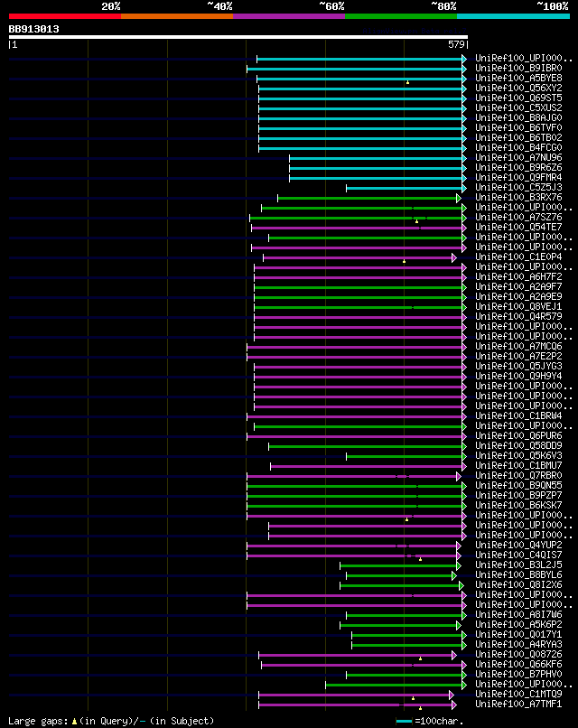Click the UniRef100_B3L2J5 label
This screenshot has width=578, height=728.
[x=518, y=565]
